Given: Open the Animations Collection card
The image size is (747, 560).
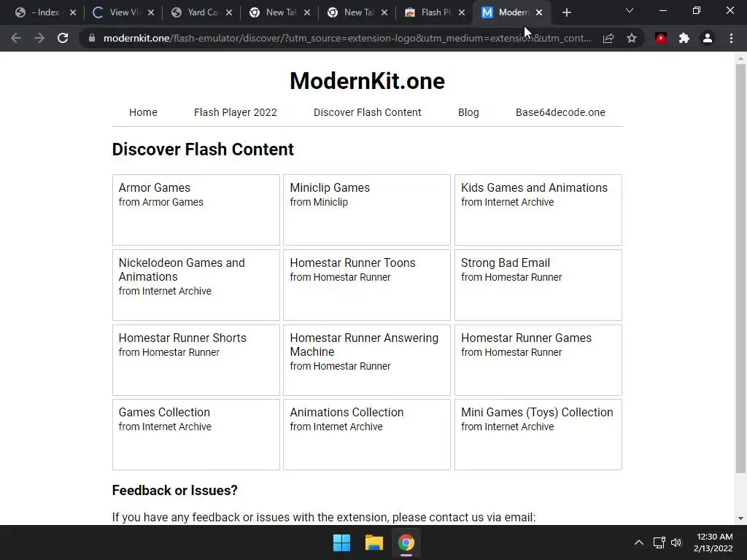Looking at the screenshot, I should (x=367, y=435).
